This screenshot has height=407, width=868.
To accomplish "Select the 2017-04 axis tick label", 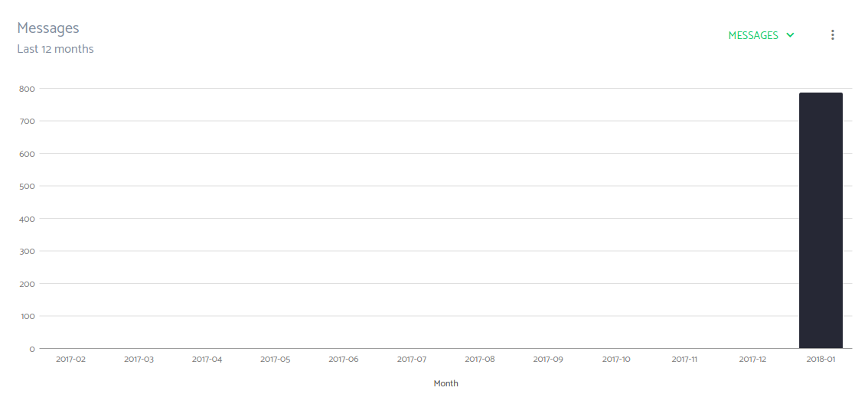I will tap(207, 359).
